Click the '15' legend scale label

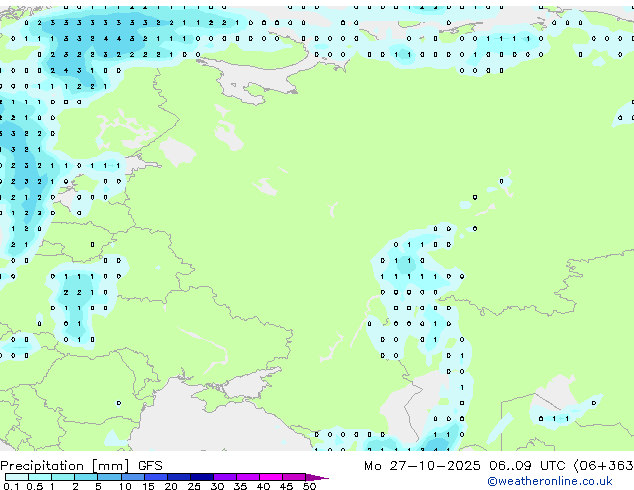click(148, 486)
